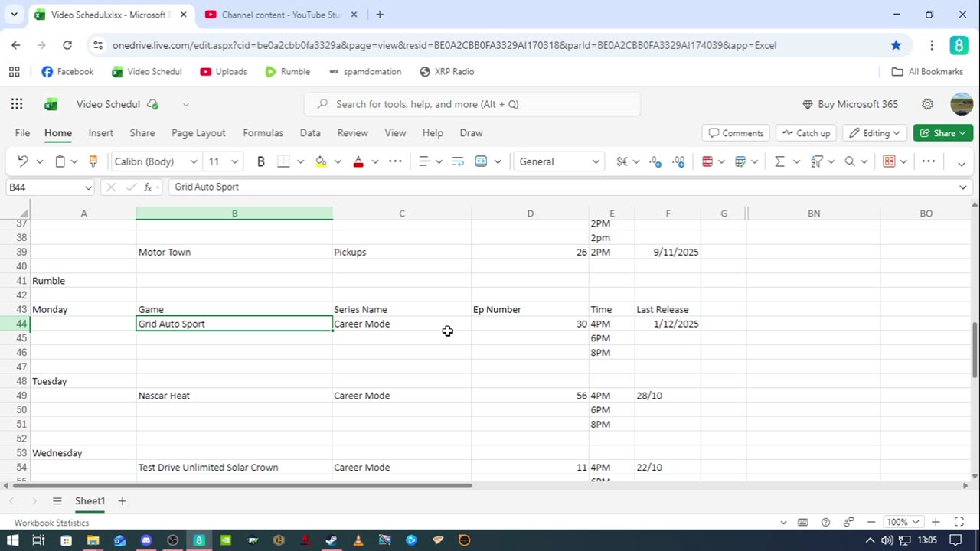Open the Editing mode dropdown
This screenshot has width=980, height=551.
click(x=875, y=133)
